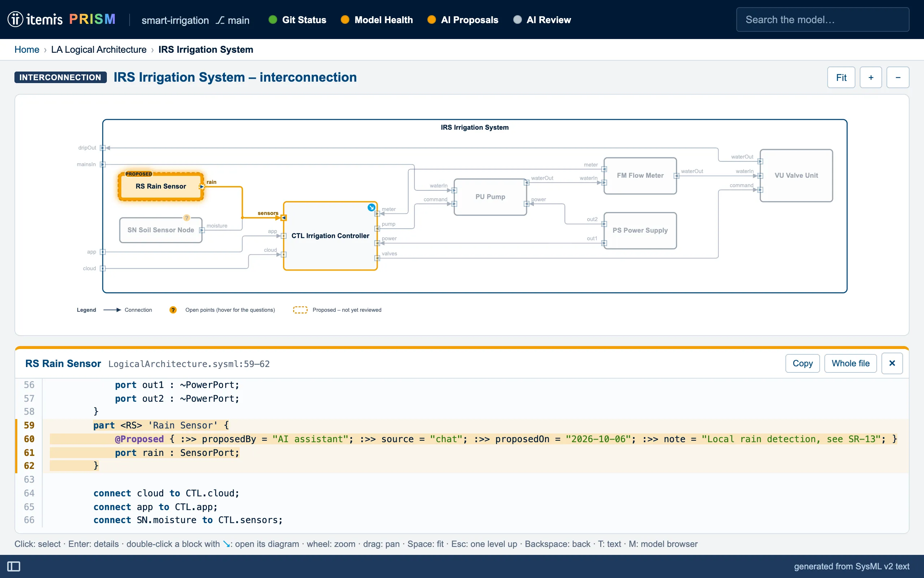Click the dashed Proposed box in the legend
This screenshot has height=578, width=924.
pyautogui.click(x=300, y=310)
